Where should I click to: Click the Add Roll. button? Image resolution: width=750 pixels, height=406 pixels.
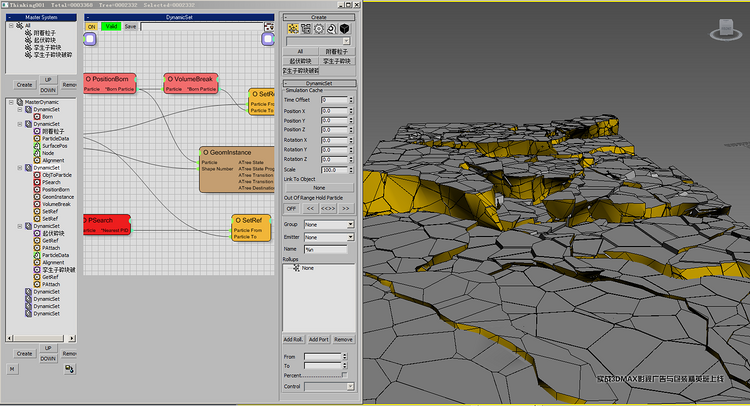(x=293, y=340)
